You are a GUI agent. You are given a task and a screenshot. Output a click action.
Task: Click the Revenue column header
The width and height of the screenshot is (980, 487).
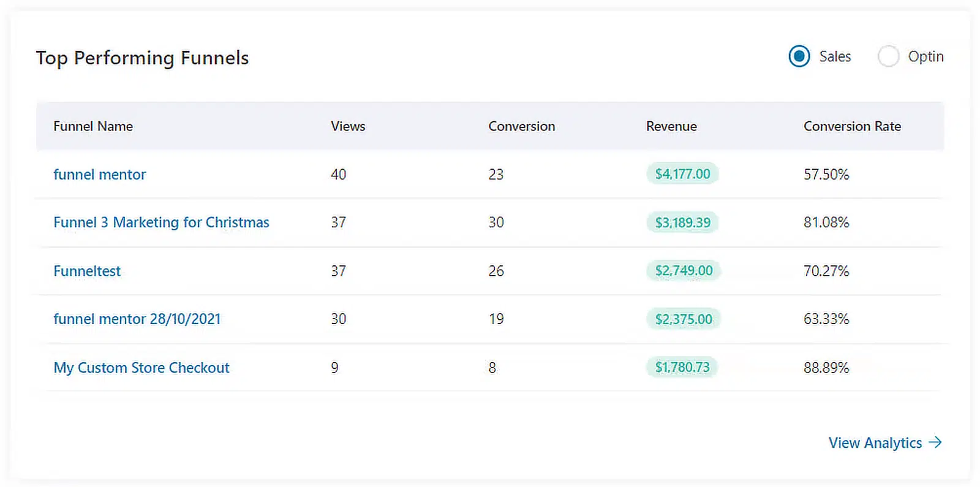click(x=671, y=126)
